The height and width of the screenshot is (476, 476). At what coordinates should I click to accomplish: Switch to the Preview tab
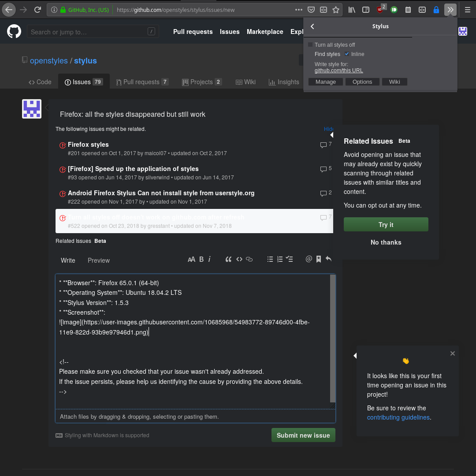coord(98,260)
